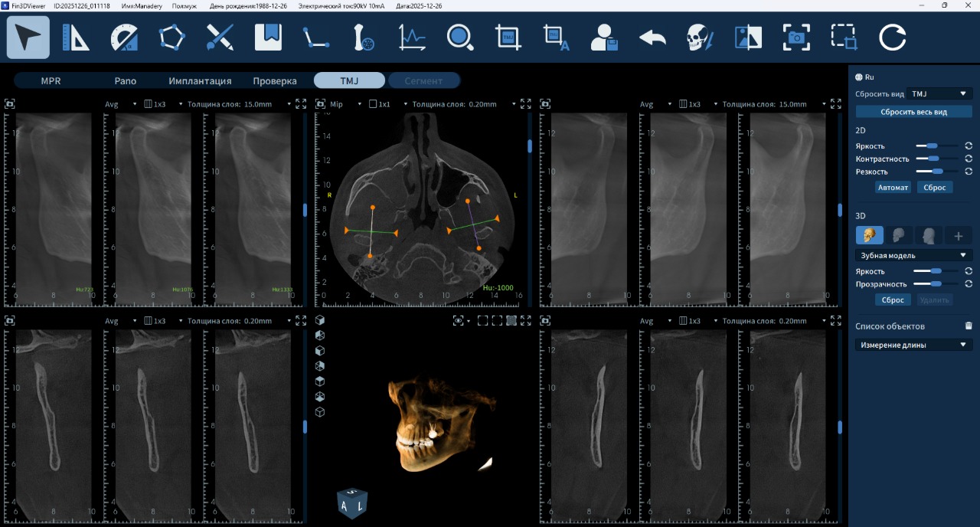This screenshot has width=980, height=527.
Task: Maximize the top-left 15.0mm TMJ view
Action: coord(301,104)
